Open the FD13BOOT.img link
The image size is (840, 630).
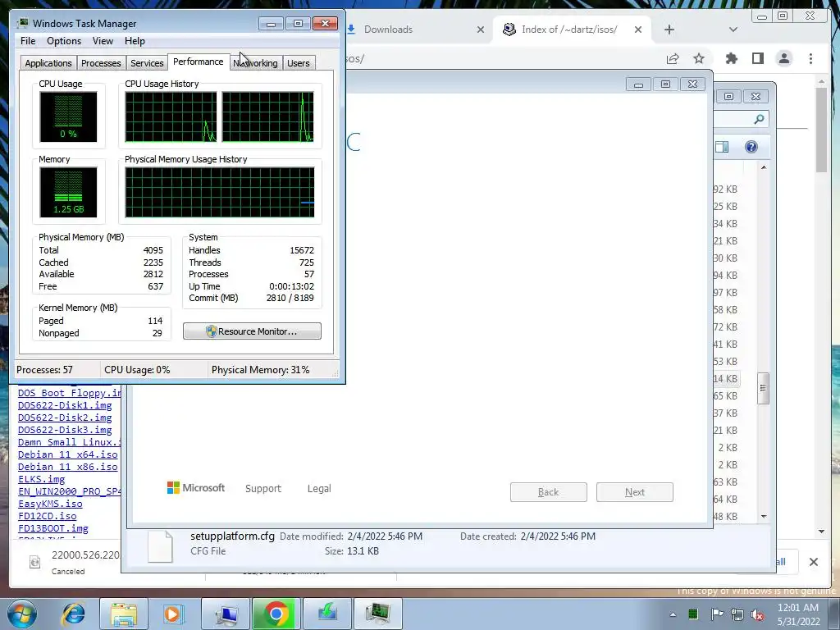click(x=53, y=528)
